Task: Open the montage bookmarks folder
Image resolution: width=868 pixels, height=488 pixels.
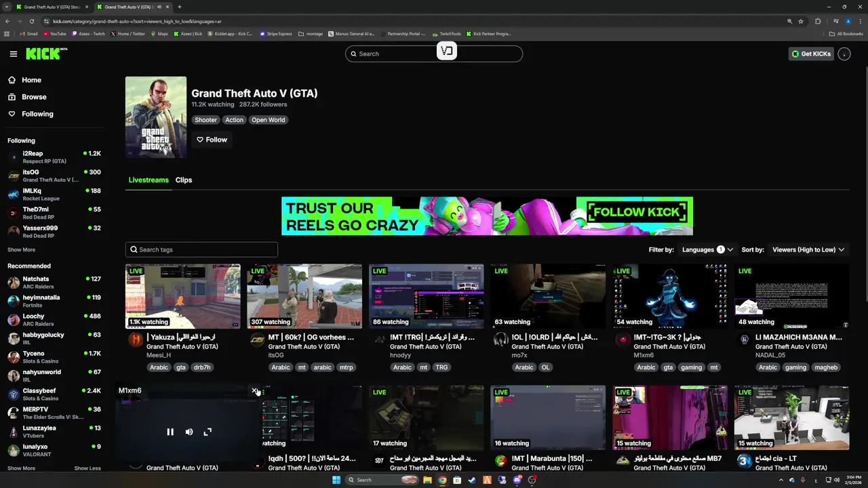Action: [x=311, y=34]
